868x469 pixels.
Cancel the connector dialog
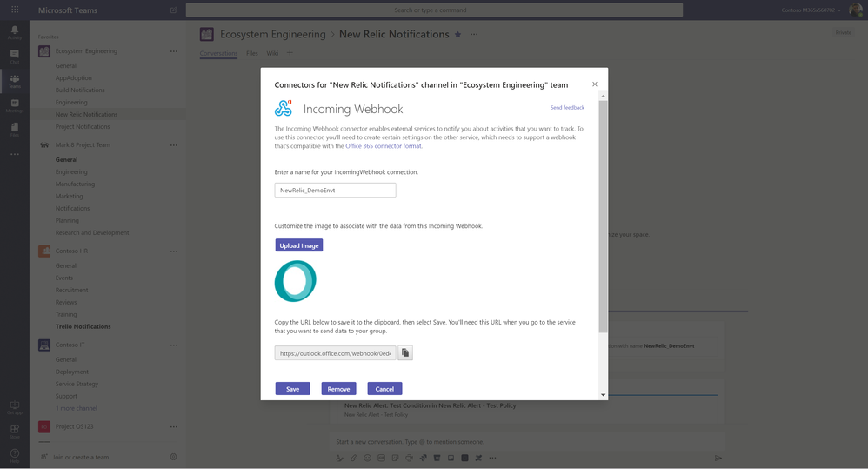pyautogui.click(x=384, y=389)
